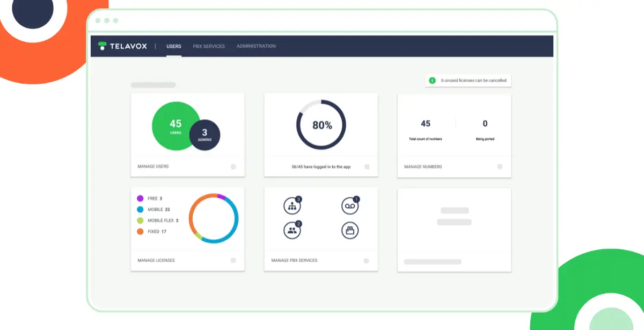Click the Telavox logo

click(122, 46)
